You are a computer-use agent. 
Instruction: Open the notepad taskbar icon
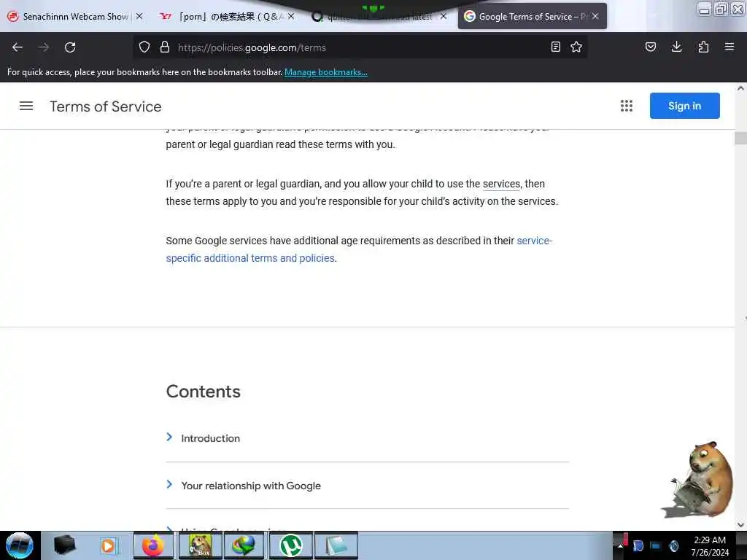point(336,545)
